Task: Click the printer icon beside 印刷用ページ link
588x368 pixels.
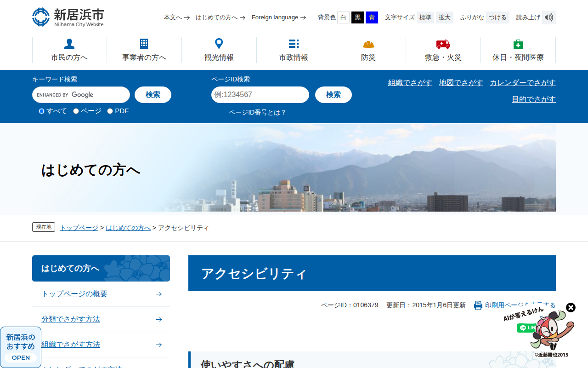Action: 478,305
